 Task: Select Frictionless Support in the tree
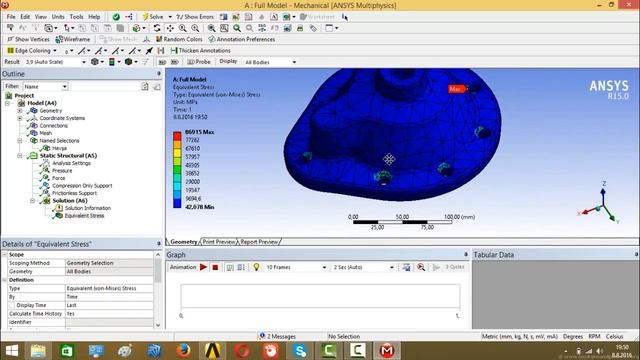pyautogui.click(x=74, y=193)
